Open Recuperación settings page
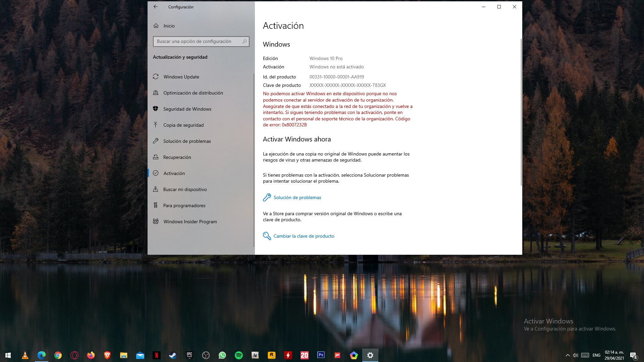This screenshot has height=362, width=644. point(201,157)
